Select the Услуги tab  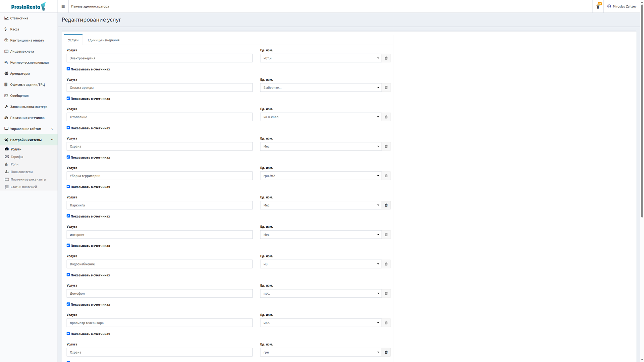[73, 40]
